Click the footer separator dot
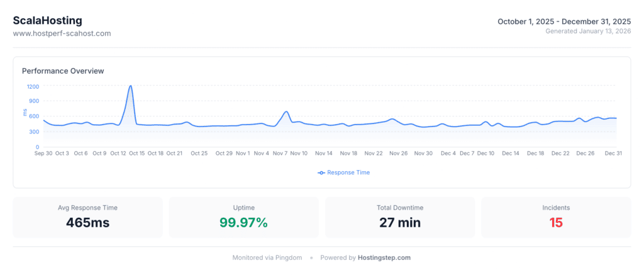This screenshot has height=277, width=644. click(x=311, y=257)
